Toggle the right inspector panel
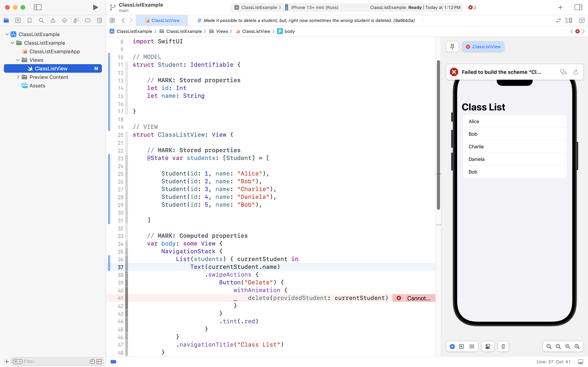The width and height of the screenshot is (588, 367). pyautogui.click(x=578, y=7)
